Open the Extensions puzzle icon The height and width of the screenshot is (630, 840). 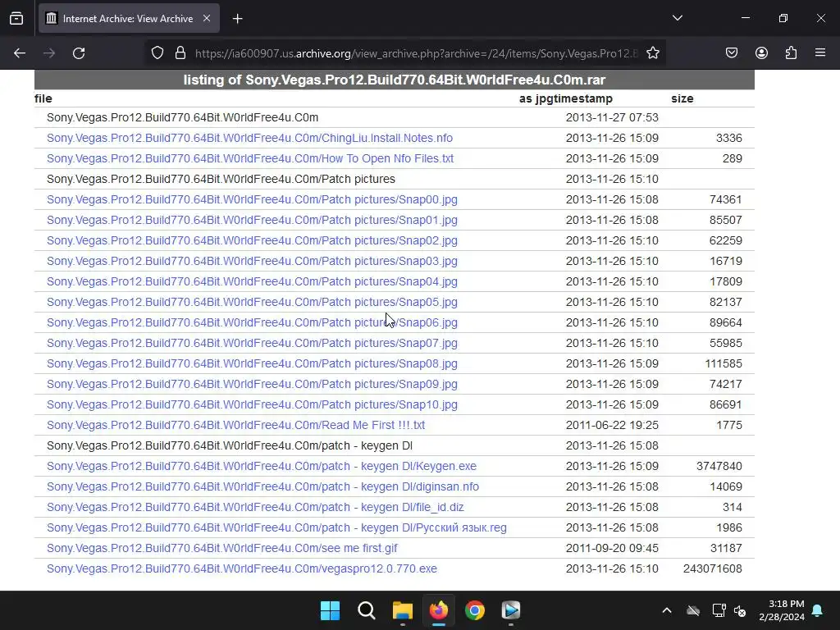(791, 53)
